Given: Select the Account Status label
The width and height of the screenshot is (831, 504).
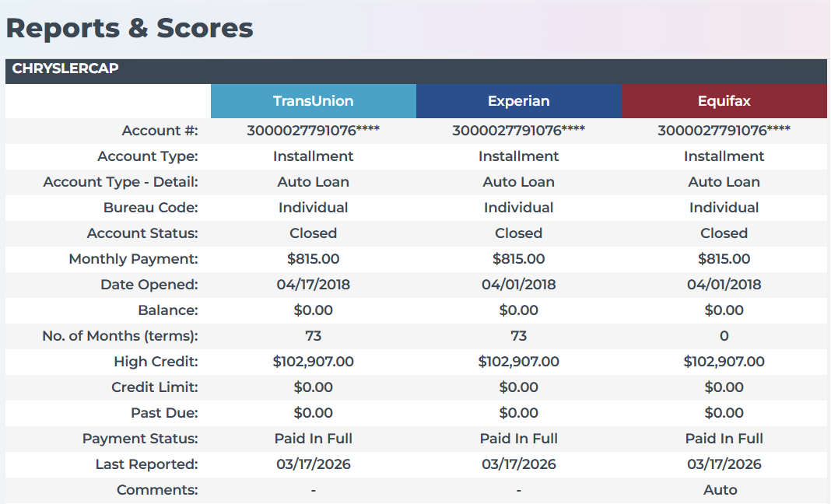Looking at the screenshot, I should (x=142, y=233).
